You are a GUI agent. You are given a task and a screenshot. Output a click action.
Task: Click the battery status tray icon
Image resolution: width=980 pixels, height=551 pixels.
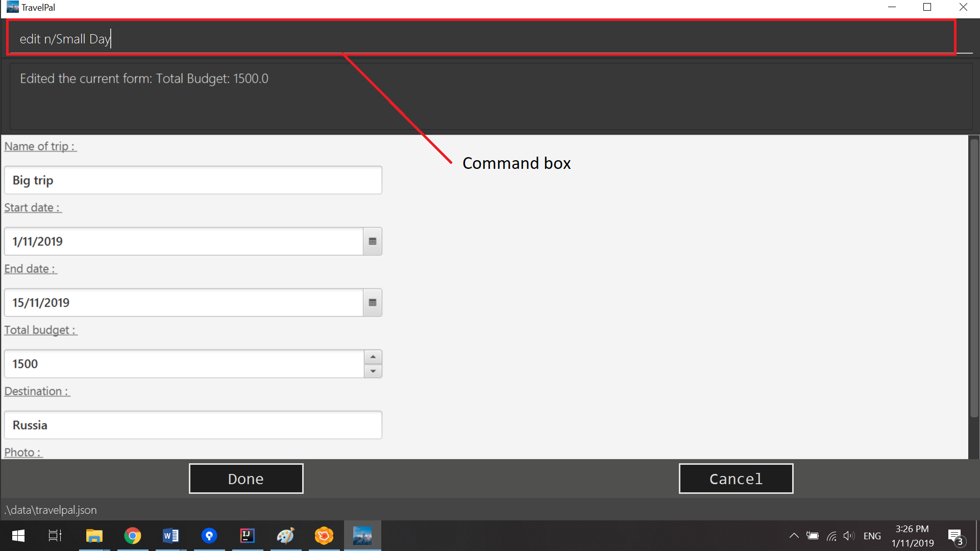[813, 536]
